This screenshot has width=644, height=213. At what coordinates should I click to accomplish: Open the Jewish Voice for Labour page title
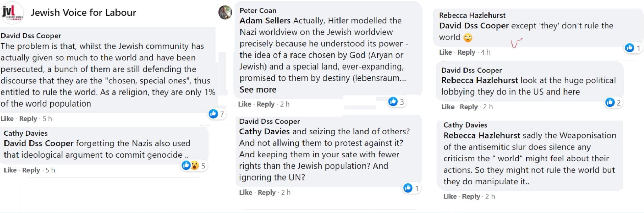click(83, 13)
